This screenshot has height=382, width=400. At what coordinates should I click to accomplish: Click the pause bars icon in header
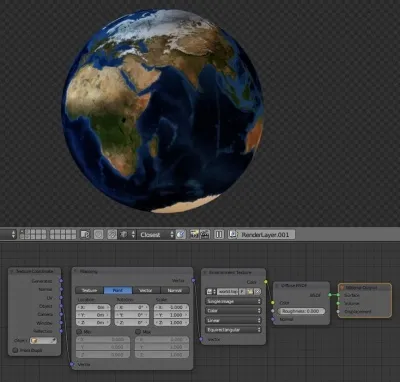point(219,235)
